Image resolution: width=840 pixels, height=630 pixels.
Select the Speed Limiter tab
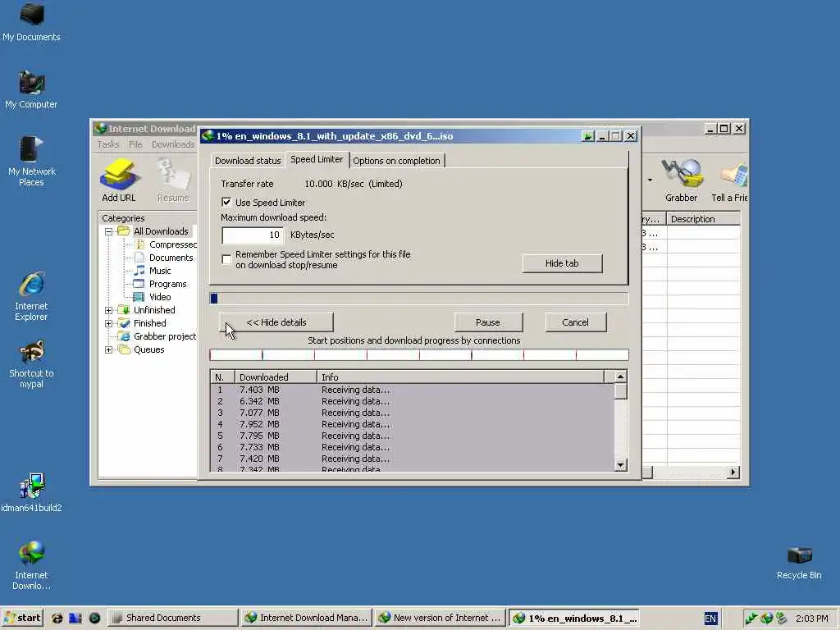coord(317,160)
